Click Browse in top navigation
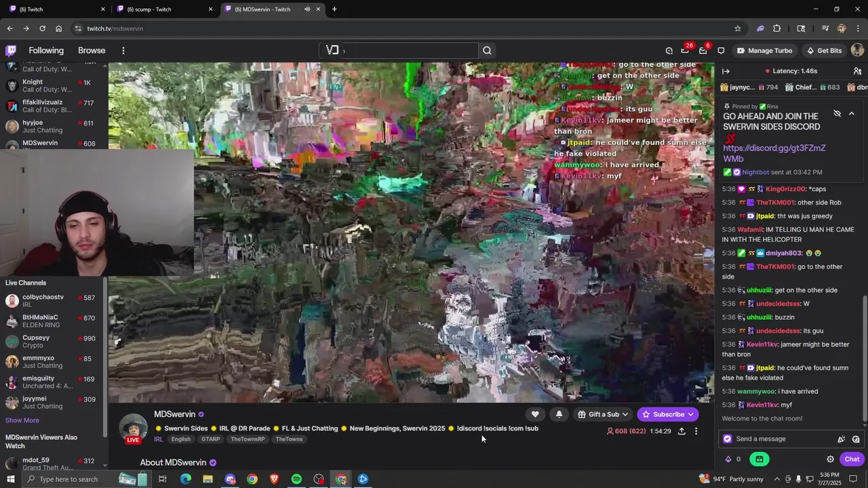Viewport: 868px width, 488px height. [92, 50]
